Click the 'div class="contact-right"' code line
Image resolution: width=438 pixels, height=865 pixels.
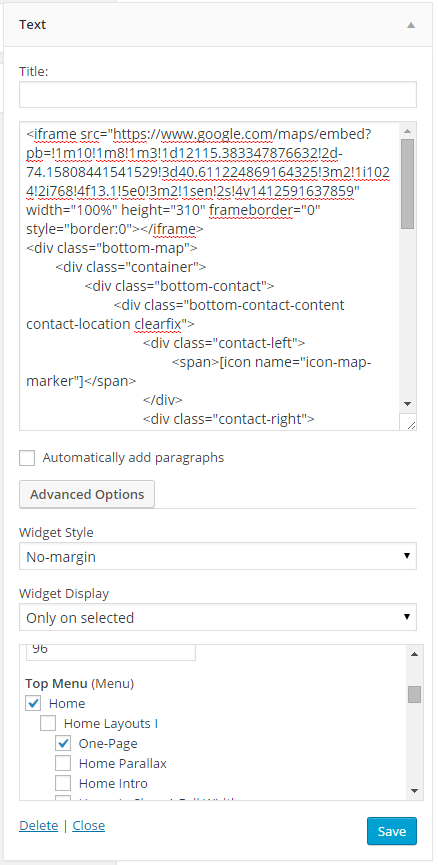click(x=229, y=419)
